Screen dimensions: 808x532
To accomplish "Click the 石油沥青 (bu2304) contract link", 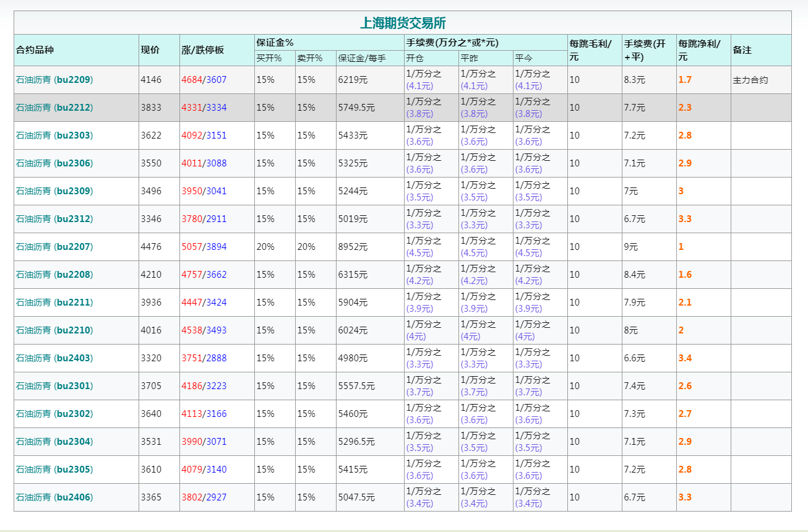I will (x=54, y=442).
